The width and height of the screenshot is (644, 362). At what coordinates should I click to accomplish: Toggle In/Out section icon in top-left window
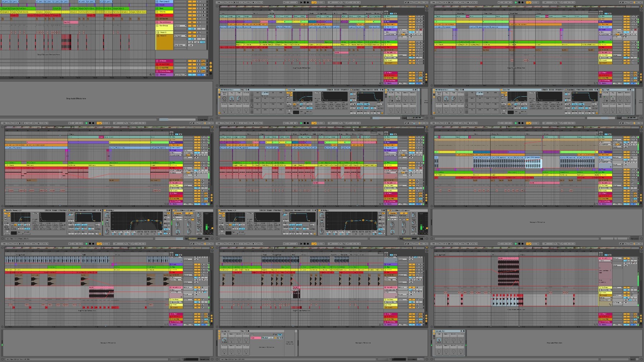point(211,63)
